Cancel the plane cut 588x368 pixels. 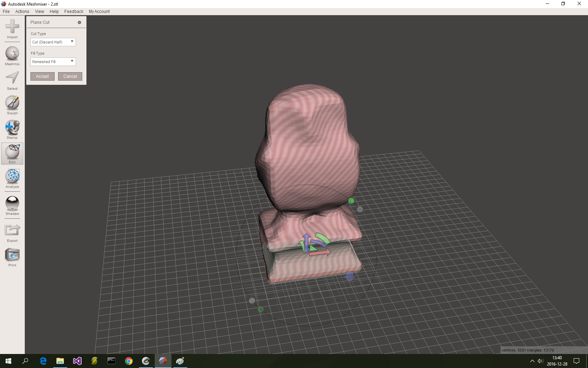pyautogui.click(x=70, y=76)
